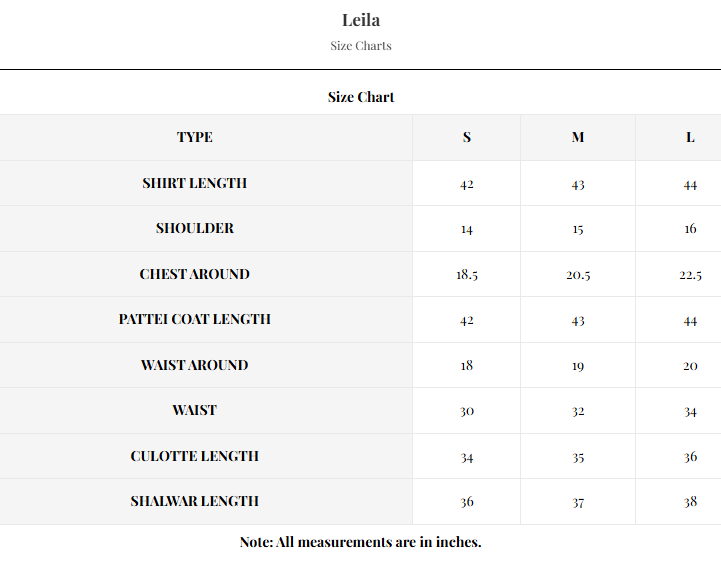Click the WAIST AROUND row label
Viewport: 721px width, 570px height.
[x=195, y=365]
